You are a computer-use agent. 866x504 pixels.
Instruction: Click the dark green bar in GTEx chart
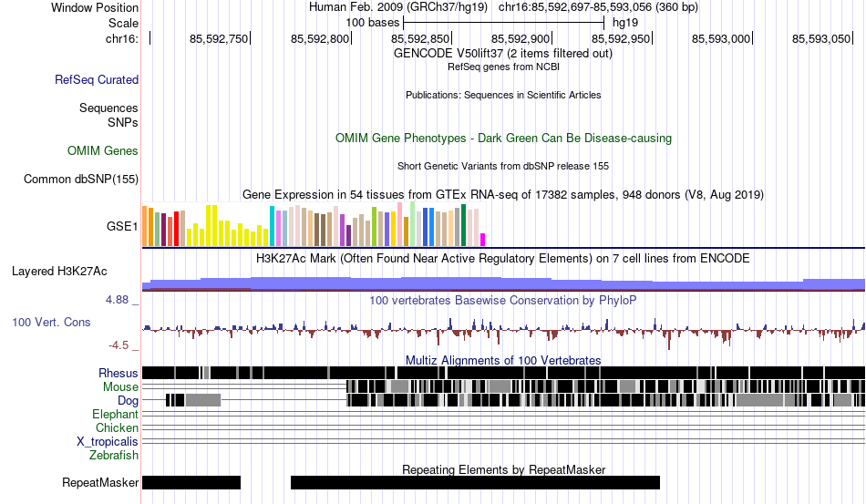coord(464,225)
